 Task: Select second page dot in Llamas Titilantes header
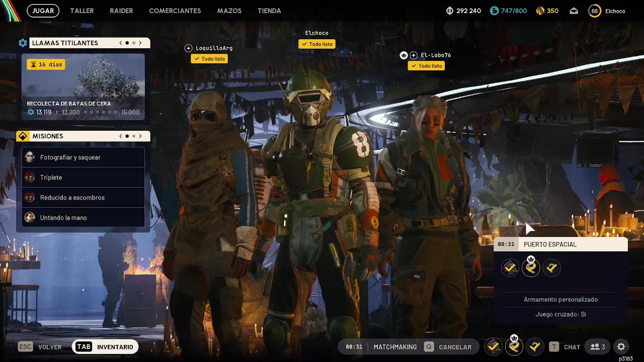coord(134,43)
